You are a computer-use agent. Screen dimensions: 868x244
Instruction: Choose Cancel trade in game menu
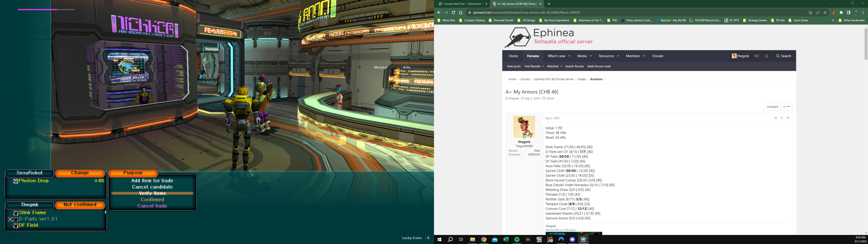(152, 206)
